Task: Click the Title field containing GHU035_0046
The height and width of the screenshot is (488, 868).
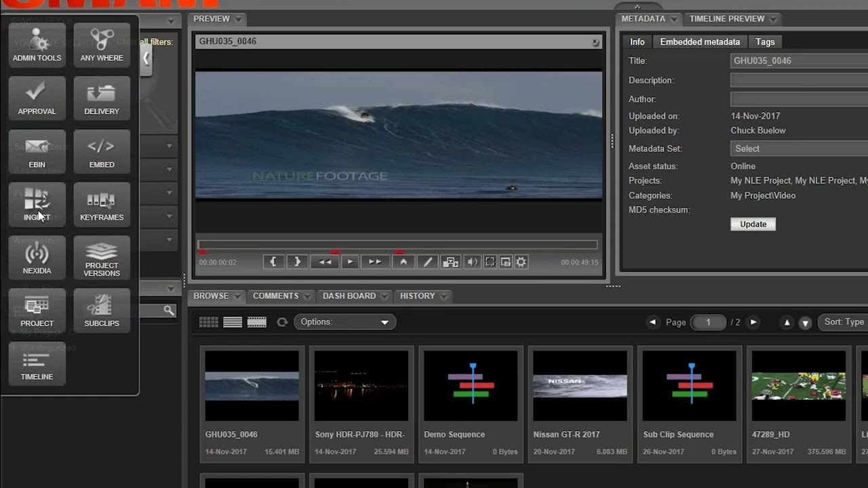Action: tap(800, 60)
